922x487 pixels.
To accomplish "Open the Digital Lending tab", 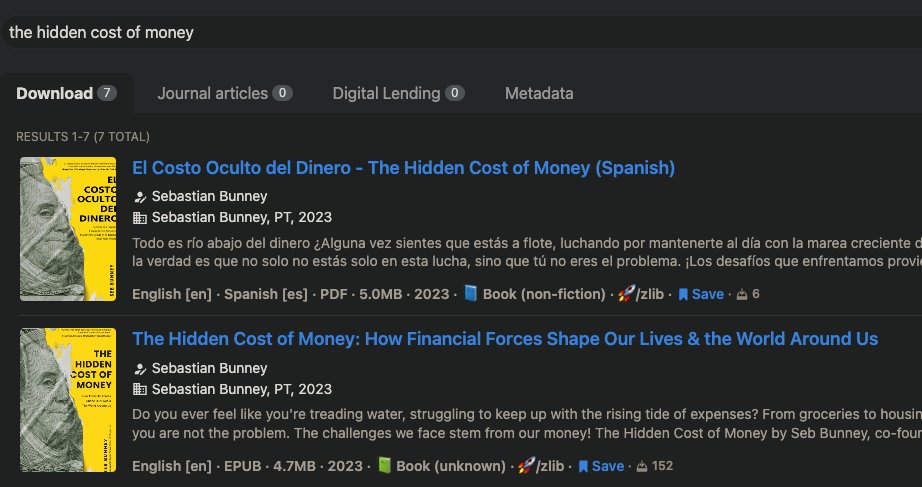I will pyautogui.click(x=399, y=94).
